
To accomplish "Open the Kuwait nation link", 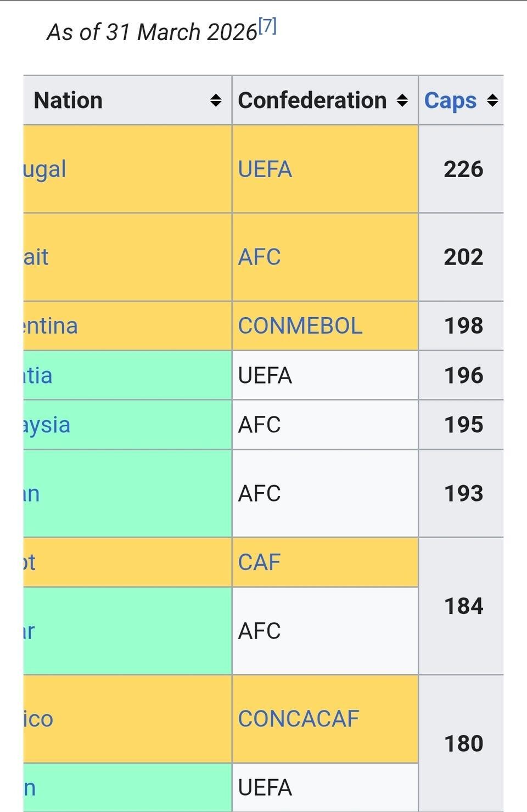I will tap(36, 257).
